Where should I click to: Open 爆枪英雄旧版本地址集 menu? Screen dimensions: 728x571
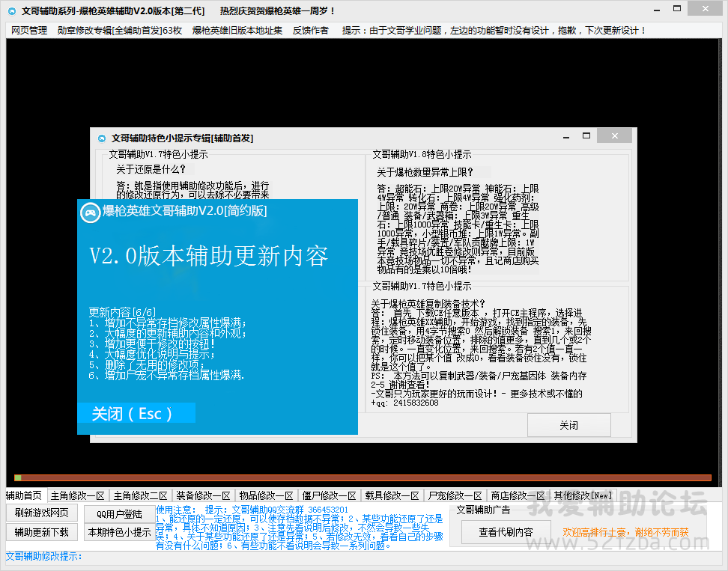pyautogui.click(x=237, y=31)
